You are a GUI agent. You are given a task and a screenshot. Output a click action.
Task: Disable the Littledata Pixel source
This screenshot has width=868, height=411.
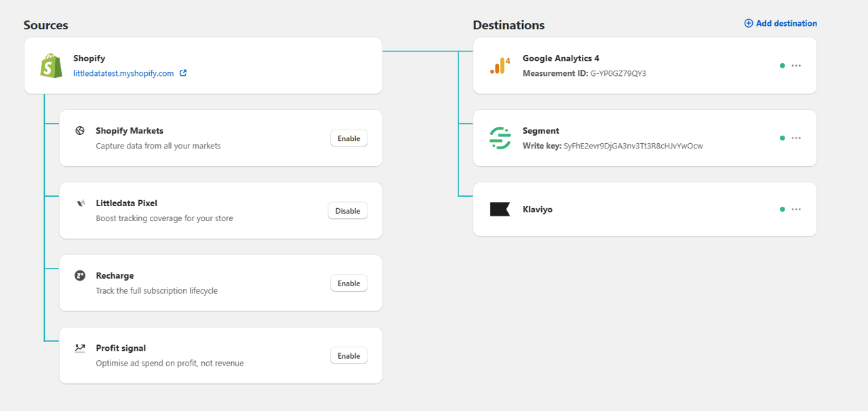point(348,211)
